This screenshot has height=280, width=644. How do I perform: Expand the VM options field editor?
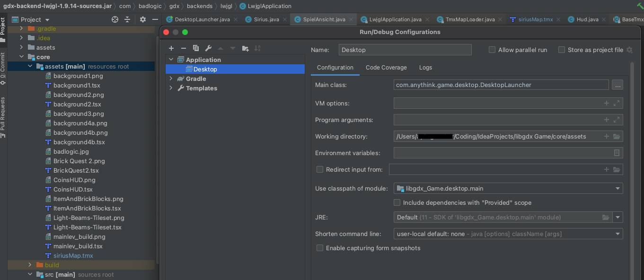tap(617, 104)
